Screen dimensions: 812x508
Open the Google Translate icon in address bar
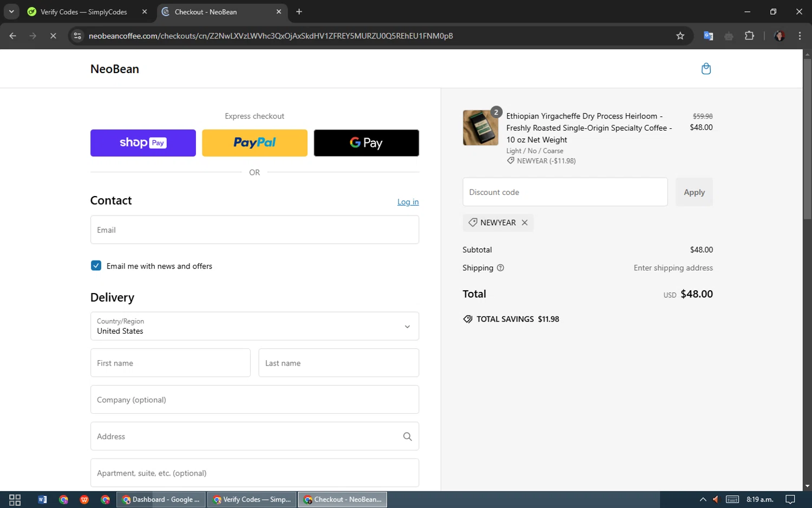(x=708, y=36)
